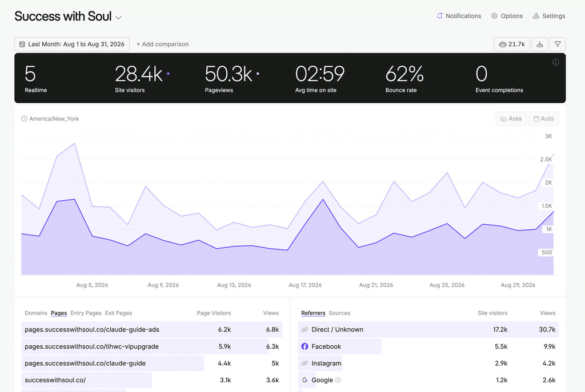Image resolution: width=585 pixels, height=392 pixels.
Task: Click the Direct / Unknown link icon
Action: (x=305, y=329)
